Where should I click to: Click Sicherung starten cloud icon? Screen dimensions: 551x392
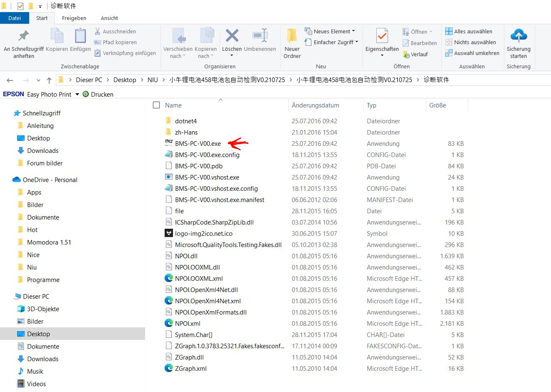[518, 36]
